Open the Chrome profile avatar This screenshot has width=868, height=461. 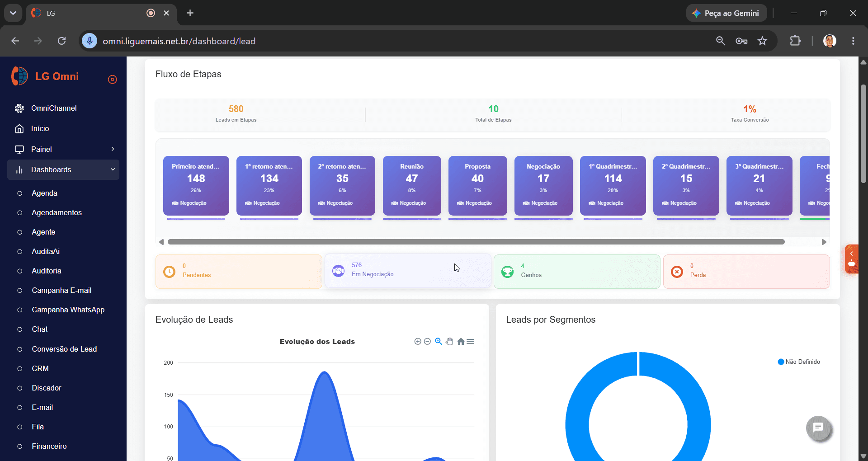(830, 41)
